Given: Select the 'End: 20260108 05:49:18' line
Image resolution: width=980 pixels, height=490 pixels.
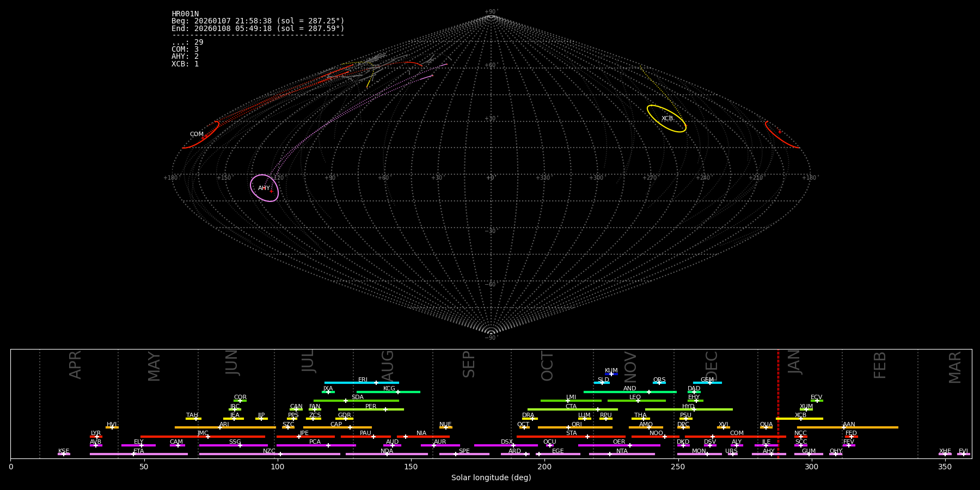Looking at the screenshot, I should 258,28.
